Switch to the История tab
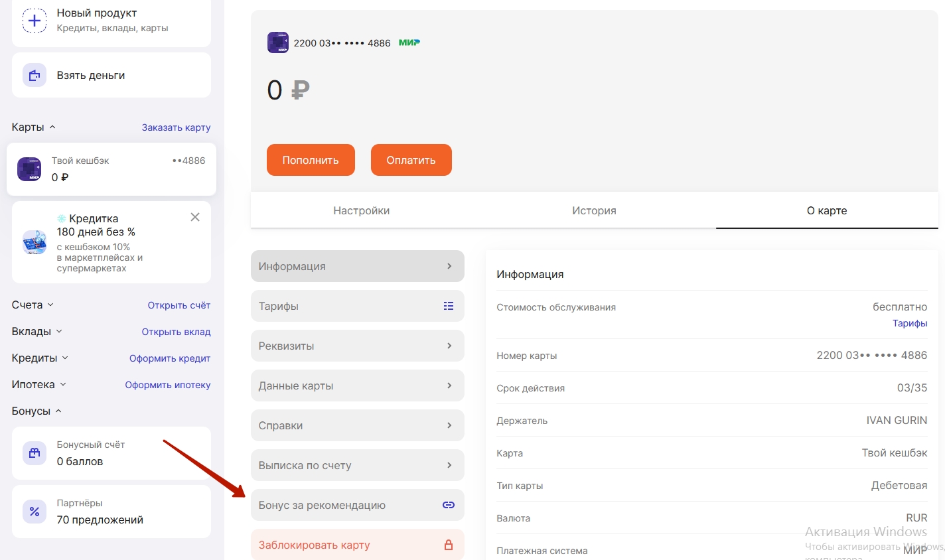Viewport: 945px width, 560px height. [x=595, y=210]
